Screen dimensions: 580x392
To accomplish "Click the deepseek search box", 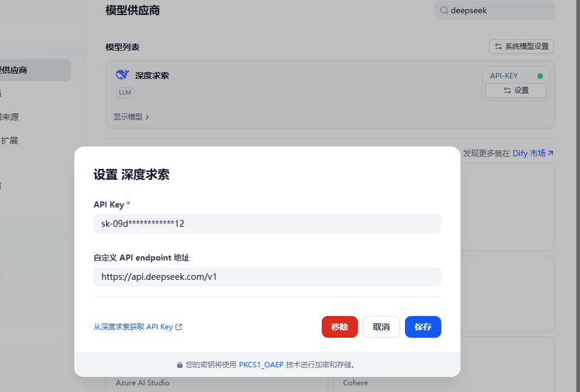I will (x=494, y=10).
